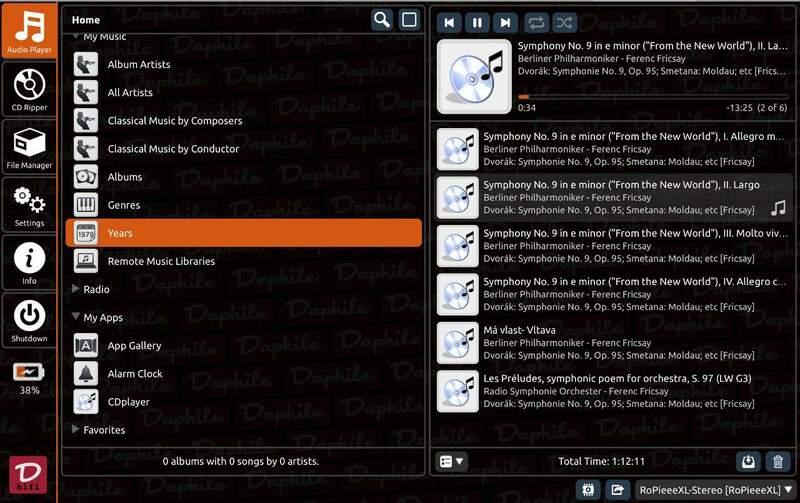Toggle the square view button beside search

(409, 20)
